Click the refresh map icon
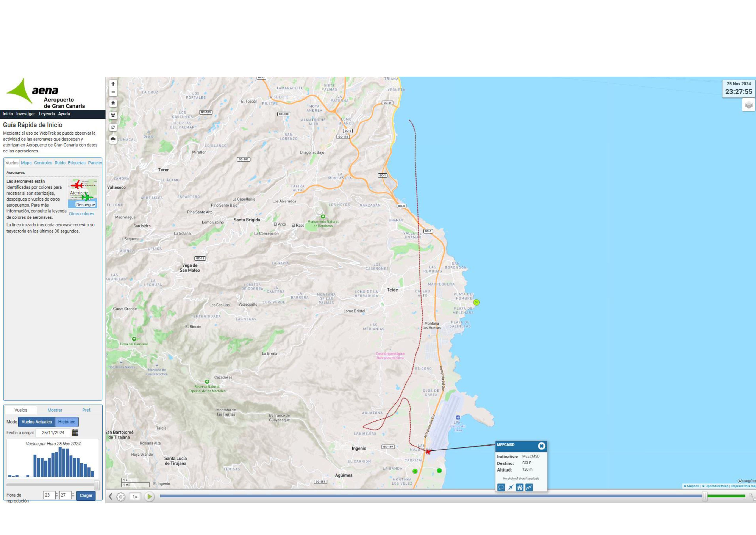The height and width of the screenshot is (535, 756). coord(113,127)
